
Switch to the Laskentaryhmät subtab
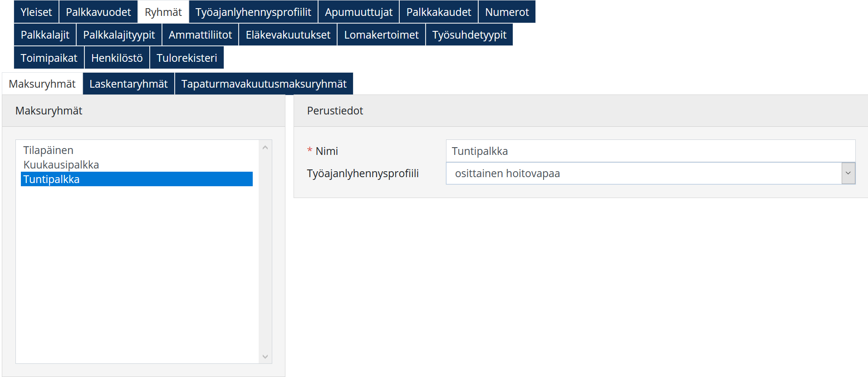click(128, 84)
